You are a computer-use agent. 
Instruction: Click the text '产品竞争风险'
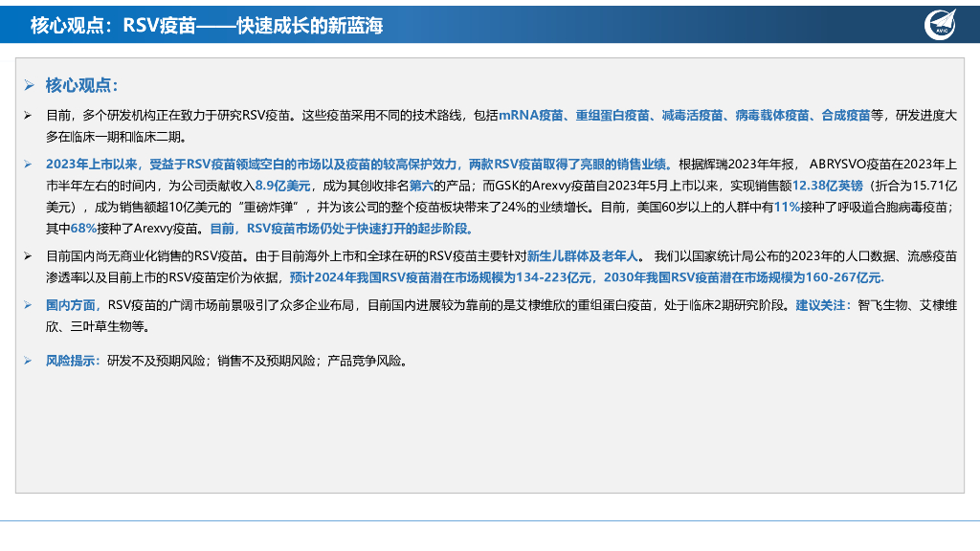click(x=364, y=361)
